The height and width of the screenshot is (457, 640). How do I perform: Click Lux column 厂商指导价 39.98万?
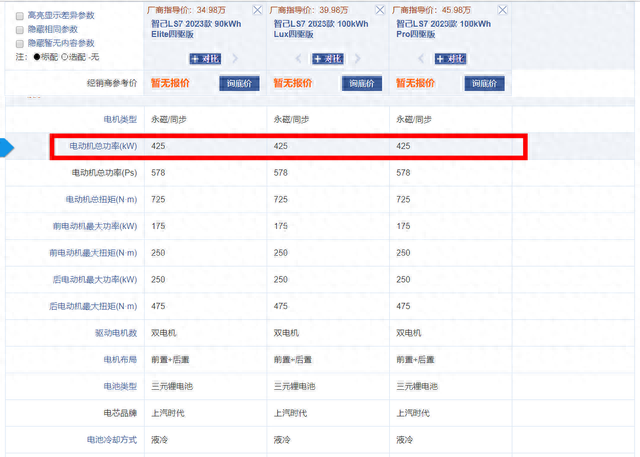tap(309, 10)
